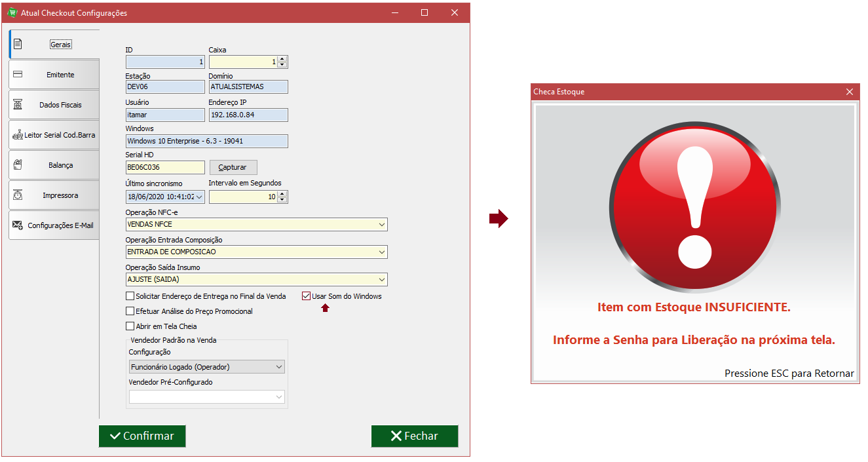Click the X icon on Fechar
The width and height of the screenshot is (868, 462).
[x=396, y=436]
